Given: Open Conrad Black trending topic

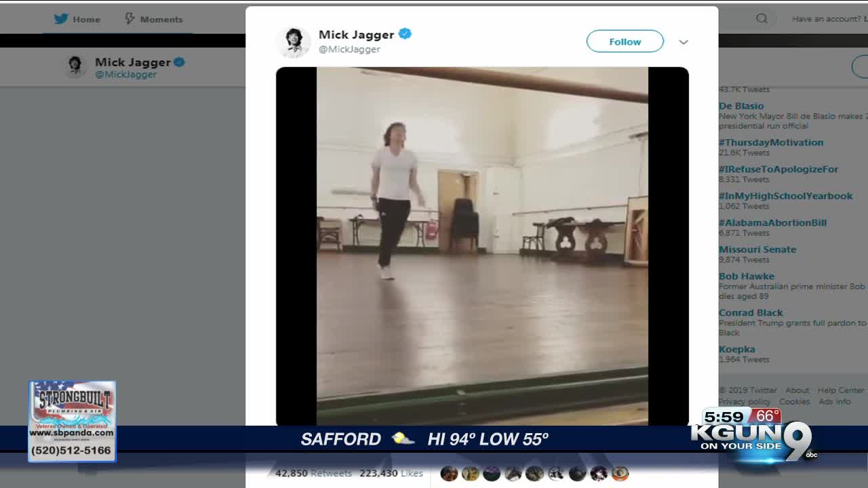Looking at the screenshot, I should pyautogui.click(x=751, y=312).
